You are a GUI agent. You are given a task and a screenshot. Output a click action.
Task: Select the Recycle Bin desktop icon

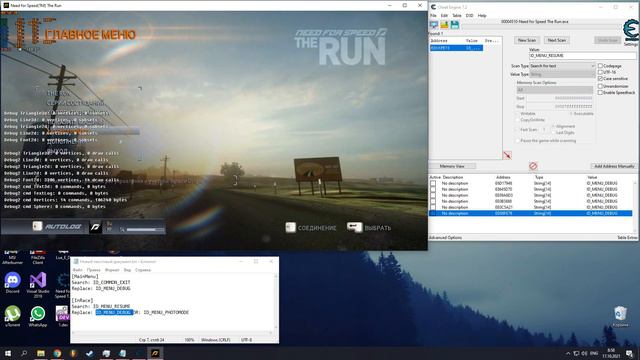620,316
